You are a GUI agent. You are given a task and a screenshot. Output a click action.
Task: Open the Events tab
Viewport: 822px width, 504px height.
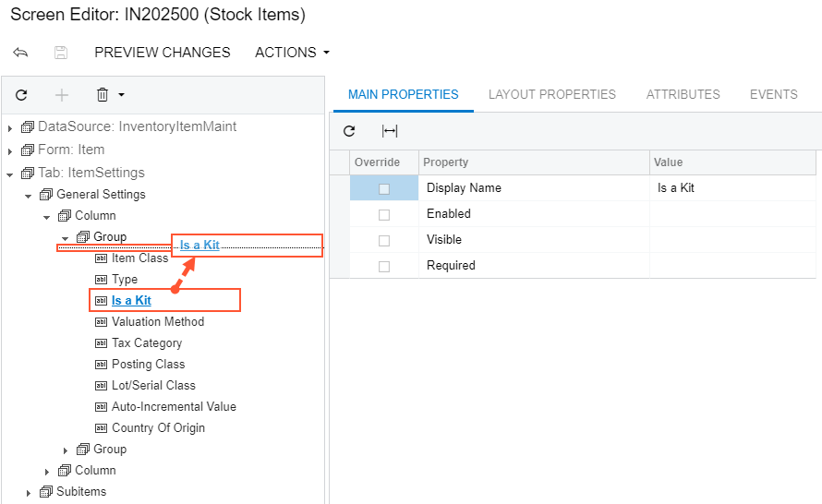coord(773,94)
